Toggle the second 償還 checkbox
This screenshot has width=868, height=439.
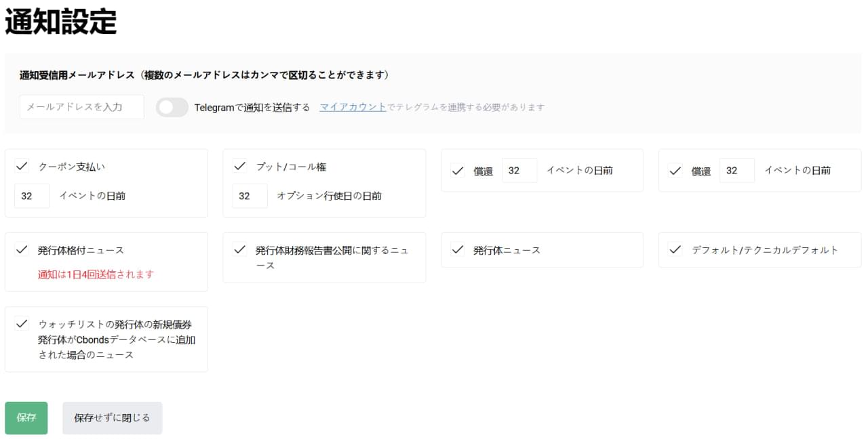click(674, 170)
